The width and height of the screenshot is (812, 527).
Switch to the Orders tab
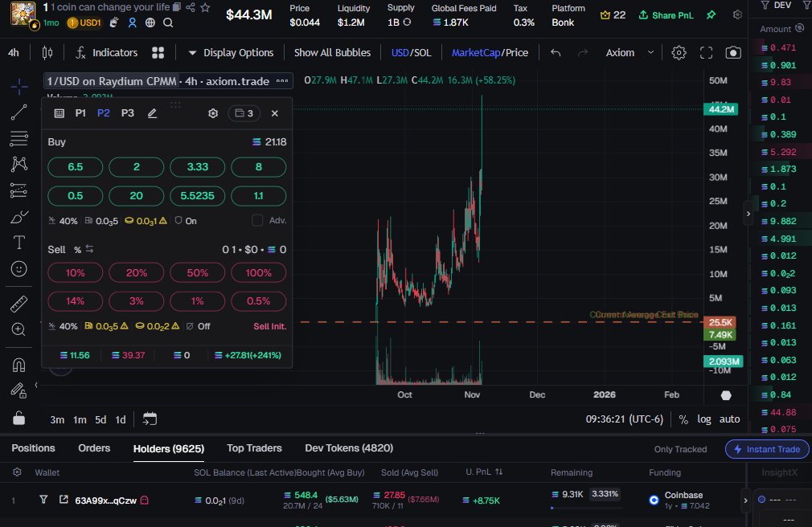point(94,448)
